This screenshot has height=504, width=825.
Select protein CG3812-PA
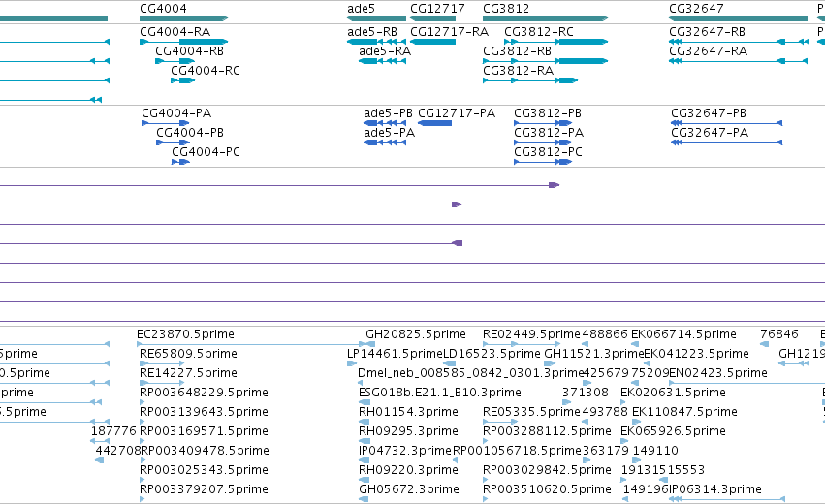click(x=549, y=133)
